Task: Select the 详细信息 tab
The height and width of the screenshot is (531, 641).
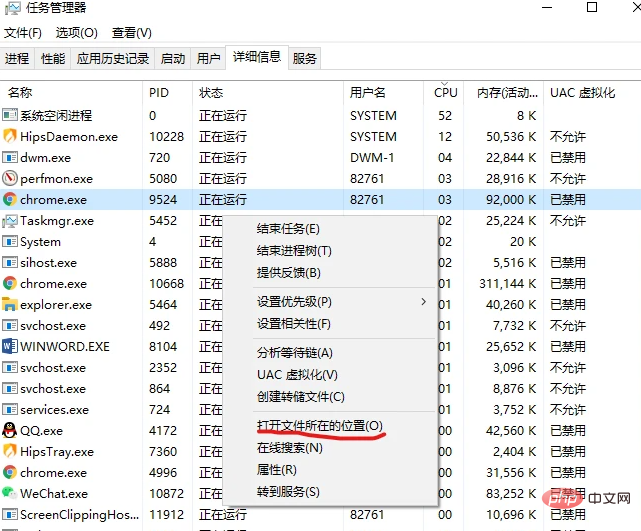Action: pos(257,57)
